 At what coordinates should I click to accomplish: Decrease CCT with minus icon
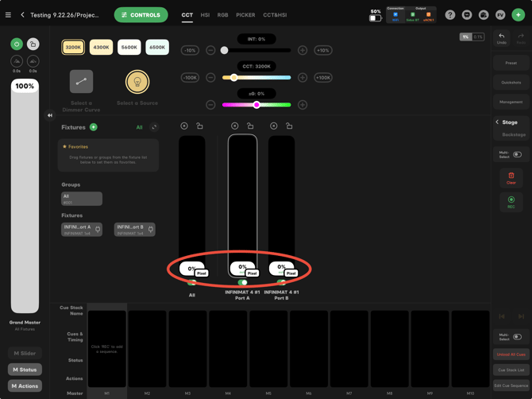point(210,78)
